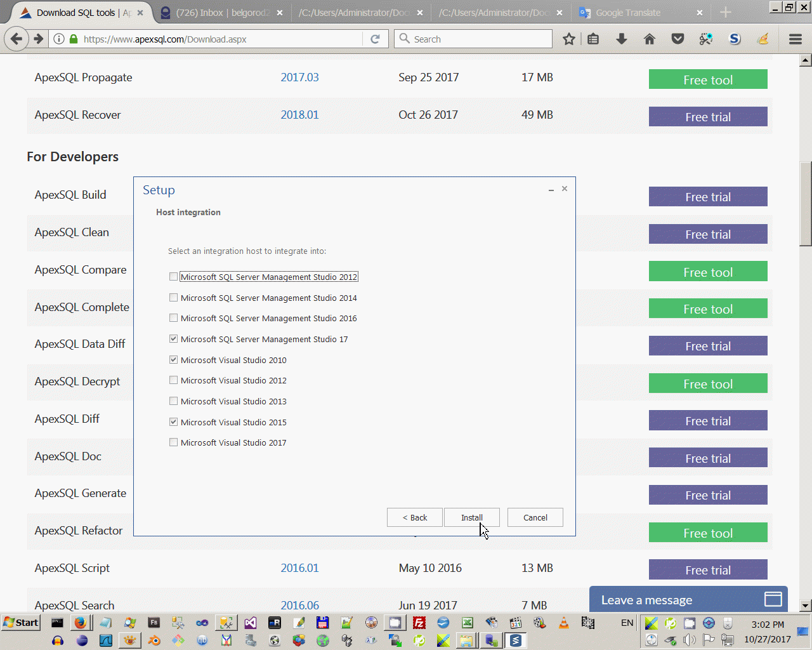Close the Google Translate tab

coord(700,13)
